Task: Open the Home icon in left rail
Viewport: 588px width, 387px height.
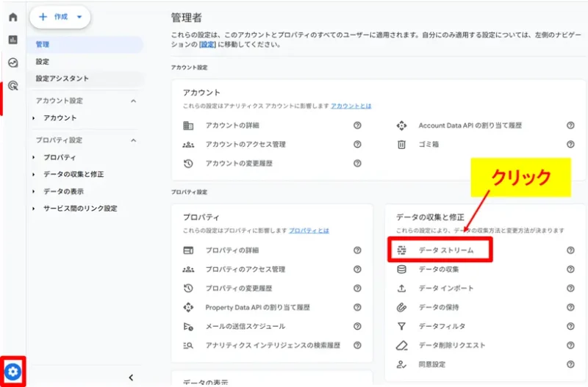Action: point(13,17)
